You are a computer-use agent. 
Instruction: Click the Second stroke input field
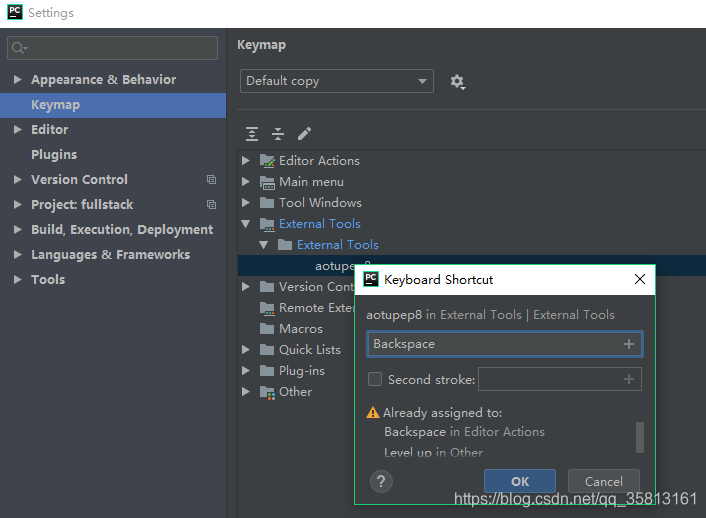tap(560, 379)
